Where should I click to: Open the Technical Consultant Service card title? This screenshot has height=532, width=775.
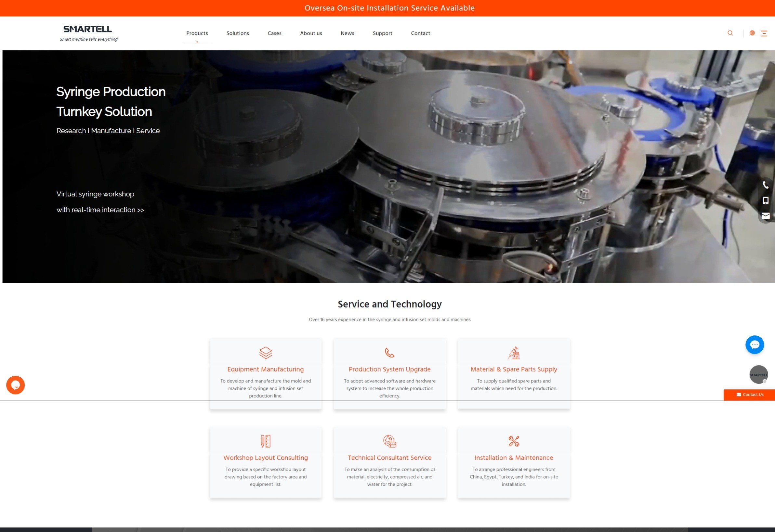[x=389, y=458]
